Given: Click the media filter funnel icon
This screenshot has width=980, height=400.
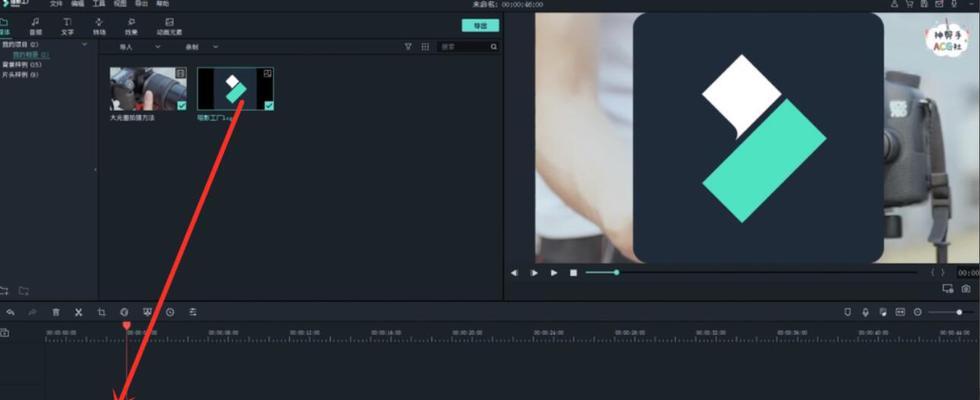Looking at the screenshot, I should point(408,47).
